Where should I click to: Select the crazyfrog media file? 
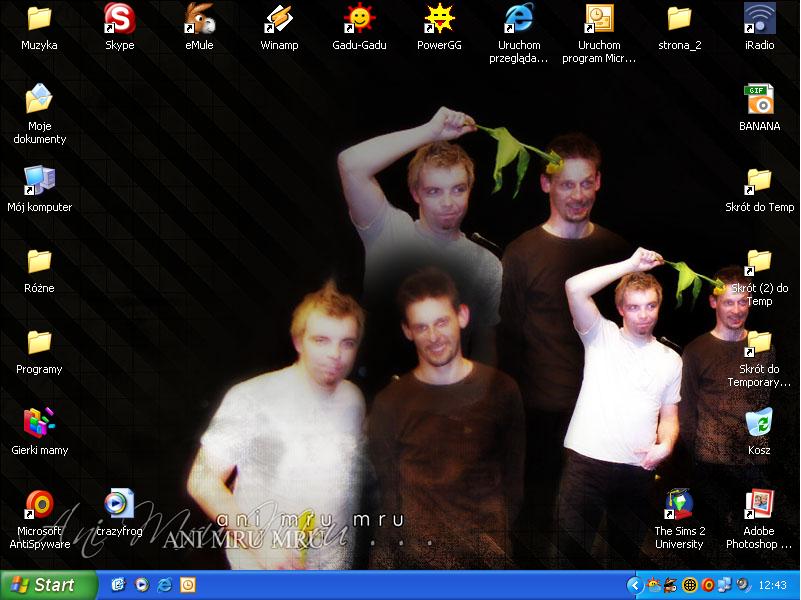coord(120,513)
